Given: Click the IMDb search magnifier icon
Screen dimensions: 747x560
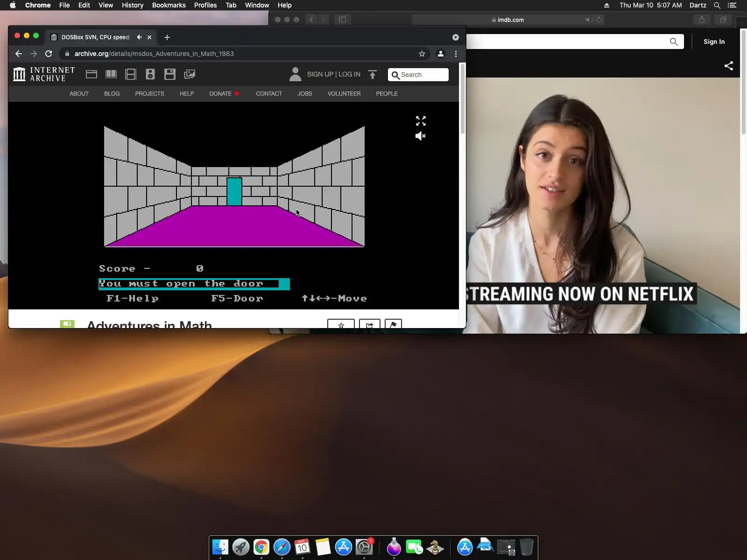Looking at the screenshot, I should tap(674, 42).
